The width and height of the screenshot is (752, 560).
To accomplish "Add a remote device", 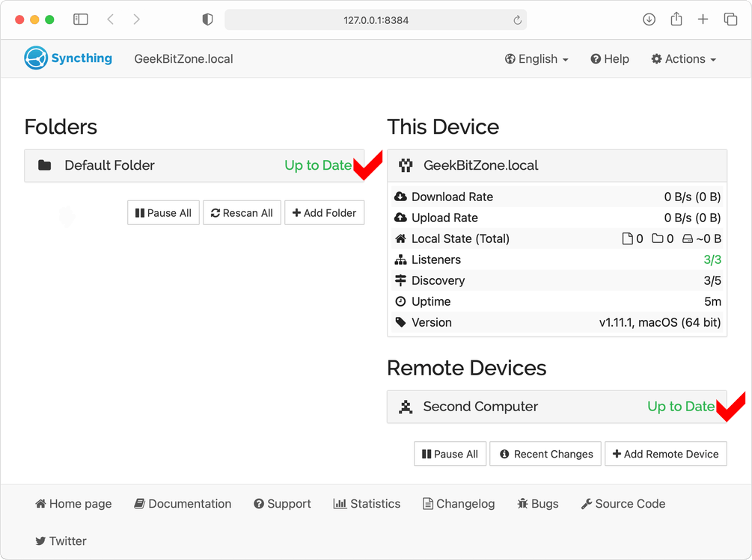I will pos(666,454).
